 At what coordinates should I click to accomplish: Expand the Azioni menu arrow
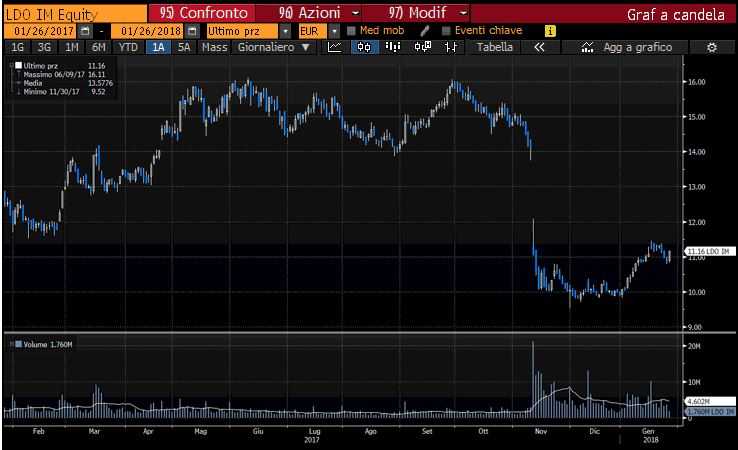[x=355, y=13]
